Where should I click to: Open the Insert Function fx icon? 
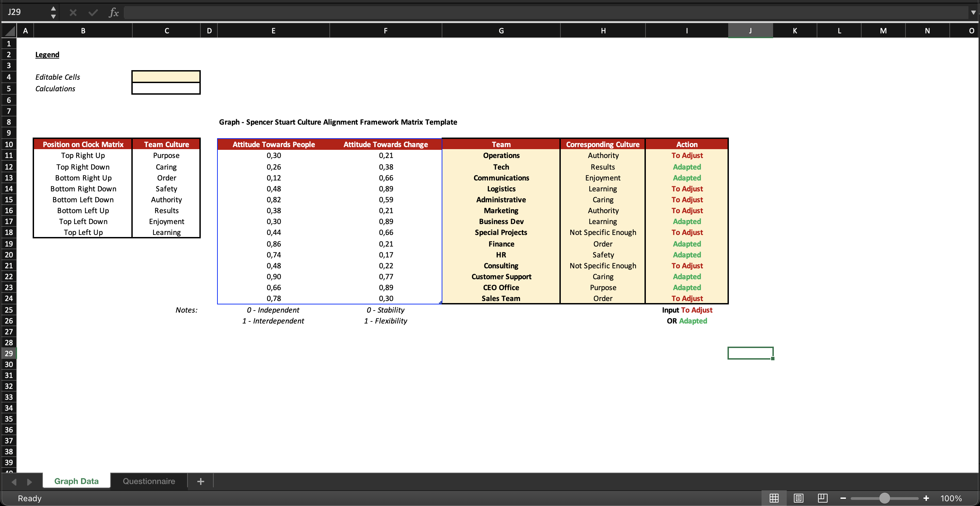[x=113, y=13]
